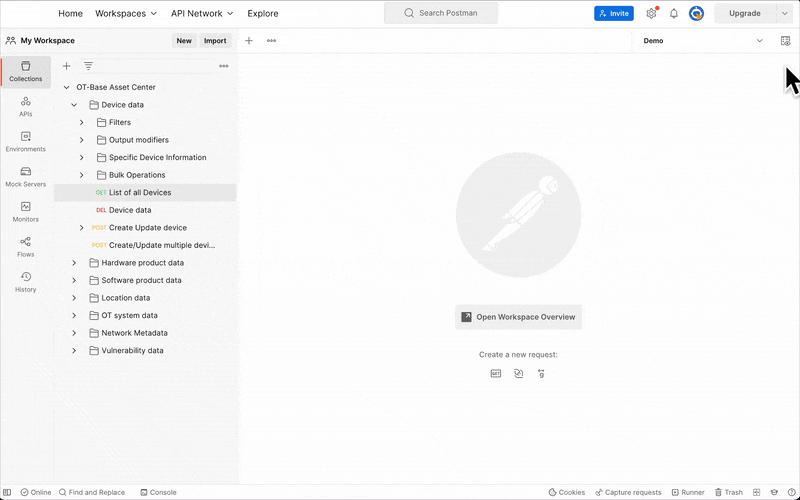This screenshot has width=800, height=500.
Task: Click the two-pane view icon in status bar
Action: [x=757, y=492]
